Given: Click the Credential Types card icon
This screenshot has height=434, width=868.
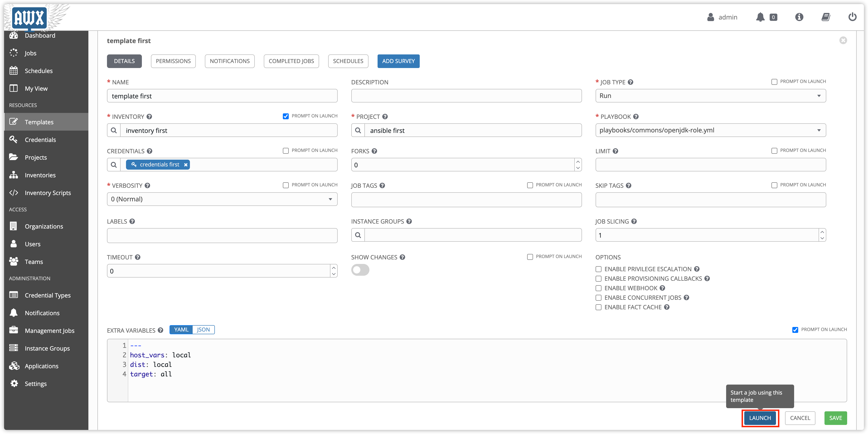Looking at the screenshot, I should [13, 295].
